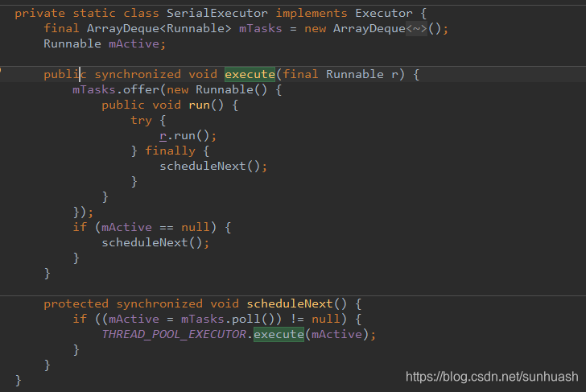
Task: Click the try keyword
Action: (142, 121)
